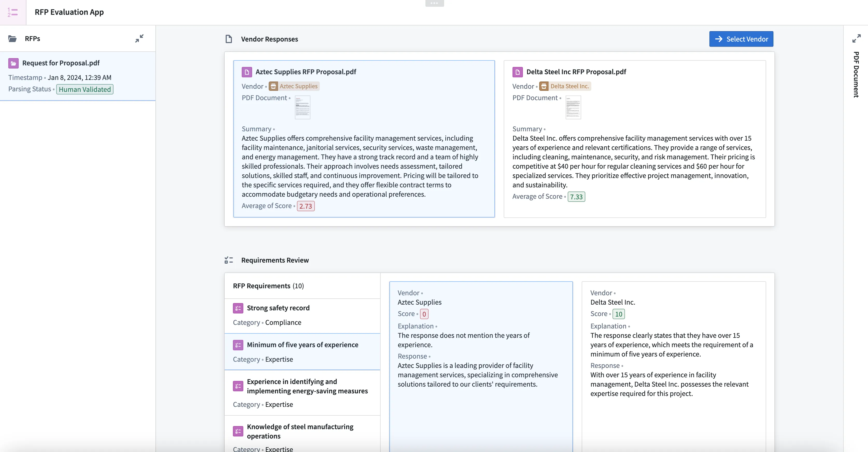Screen dimensions: 868x452
Task: Click the Aztec Supplies vendor tag
Action: [294, 86]
